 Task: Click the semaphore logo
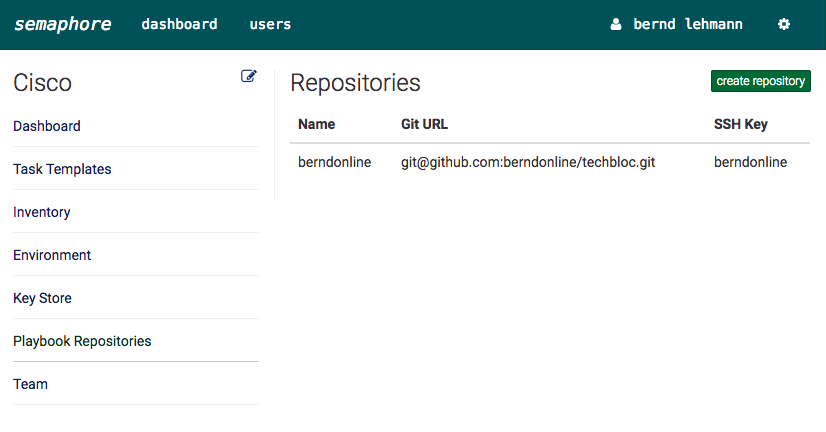pos(63,24)
